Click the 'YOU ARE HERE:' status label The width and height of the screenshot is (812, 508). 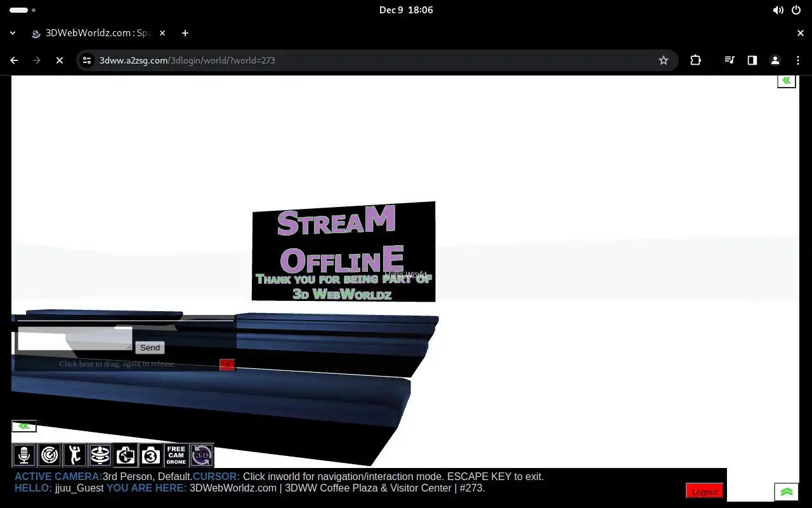point(147,488)
